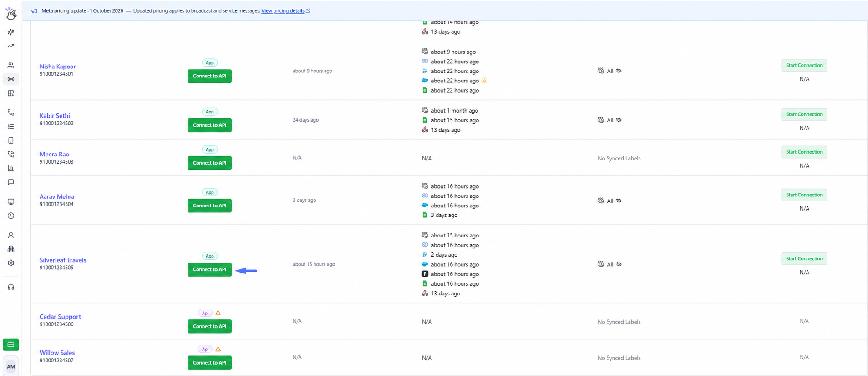This screenshot has width=868, height=376.
Task: Open the AM account avatar
Action: [11, 366]
